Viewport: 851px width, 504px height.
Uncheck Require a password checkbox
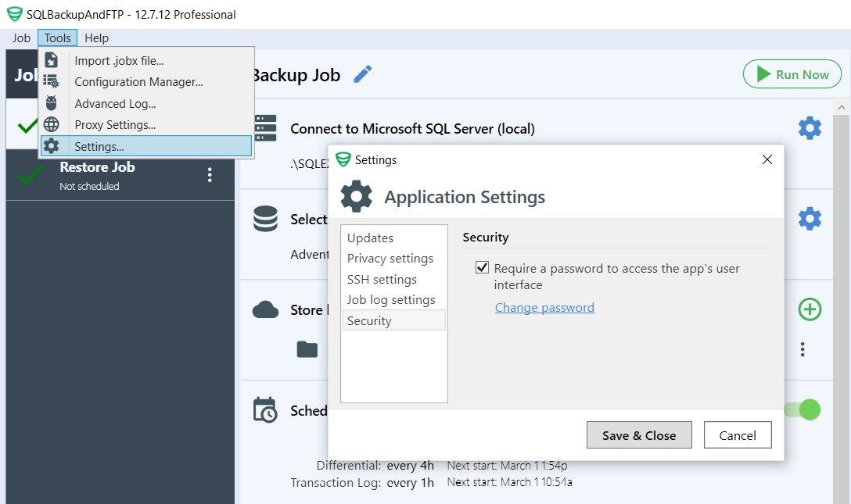coord(482,267)
